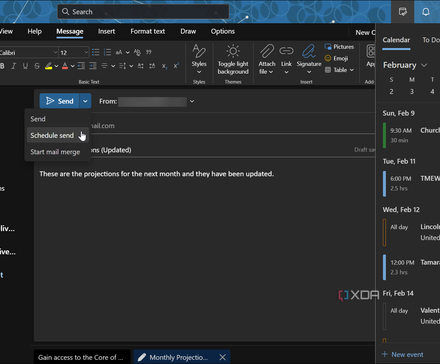Apply underline formatting
The image size is (440, 364).
25,66
